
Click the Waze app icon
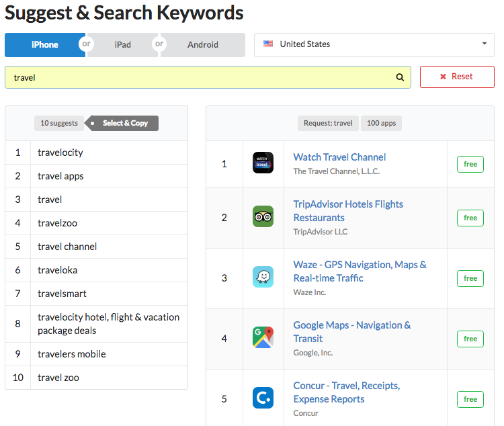[x=263, y=278]
